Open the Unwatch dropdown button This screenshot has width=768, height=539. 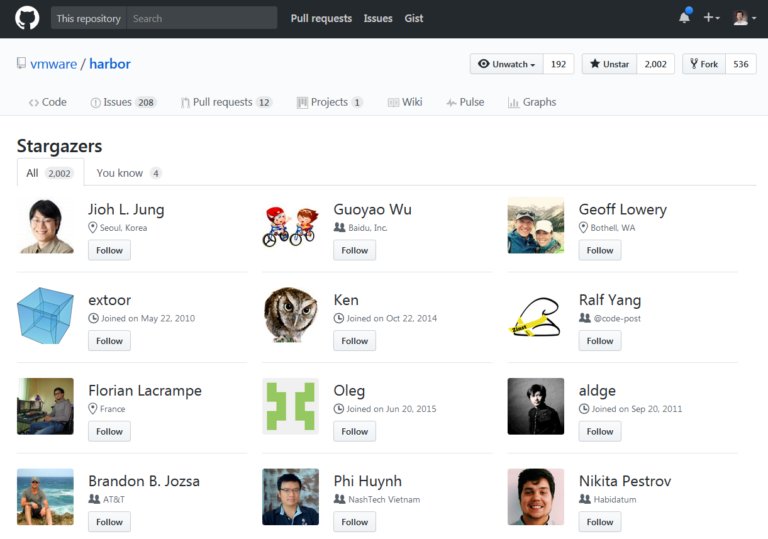coord(506,64)
